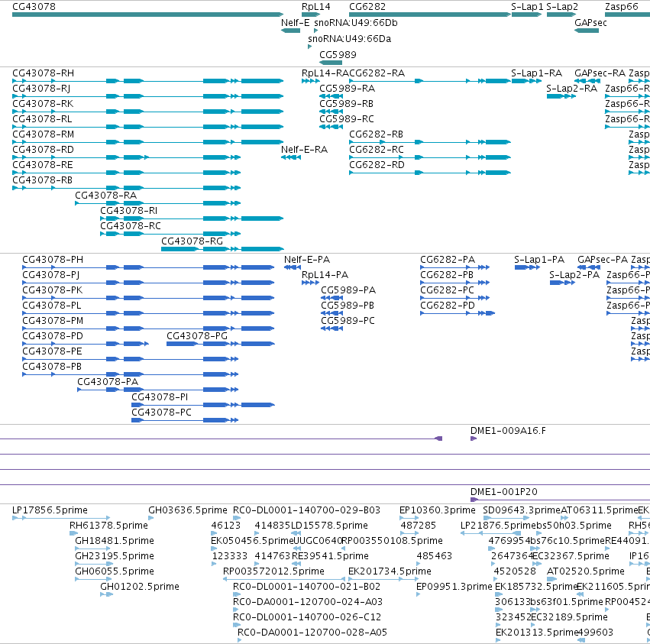Click protein label CG43078-PG
650x644 pixels.
point(197,336)
